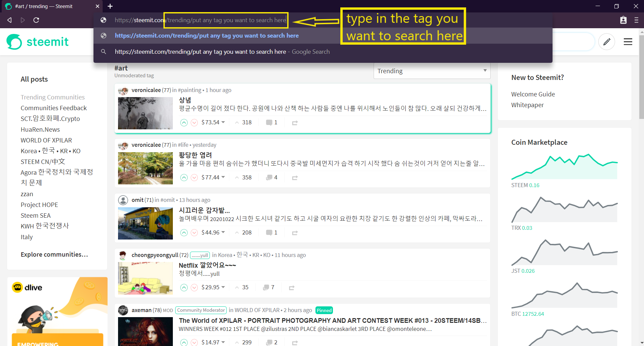The image size is (644, 346).
Task: Upvote the Netflix post
Action: (x=184, y=288)
